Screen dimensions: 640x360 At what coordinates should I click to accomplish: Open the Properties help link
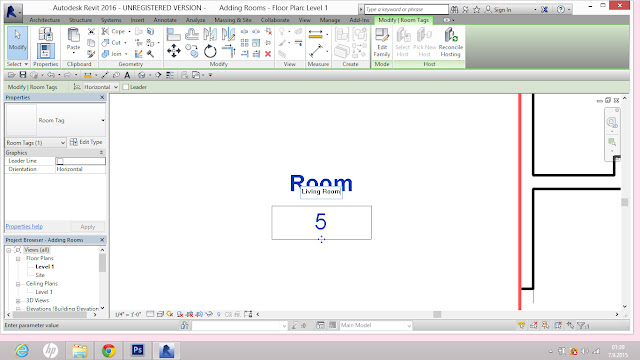[x=24, y=227]
